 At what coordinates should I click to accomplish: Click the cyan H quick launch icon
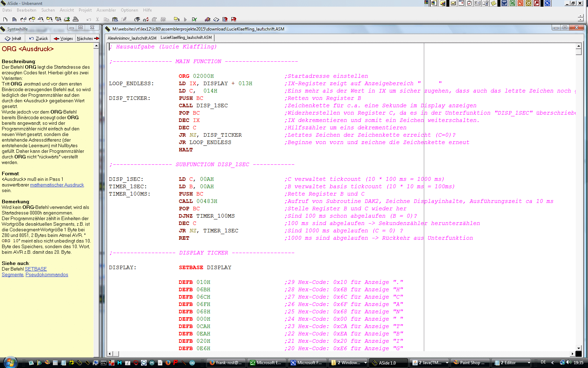pos(120,363)
